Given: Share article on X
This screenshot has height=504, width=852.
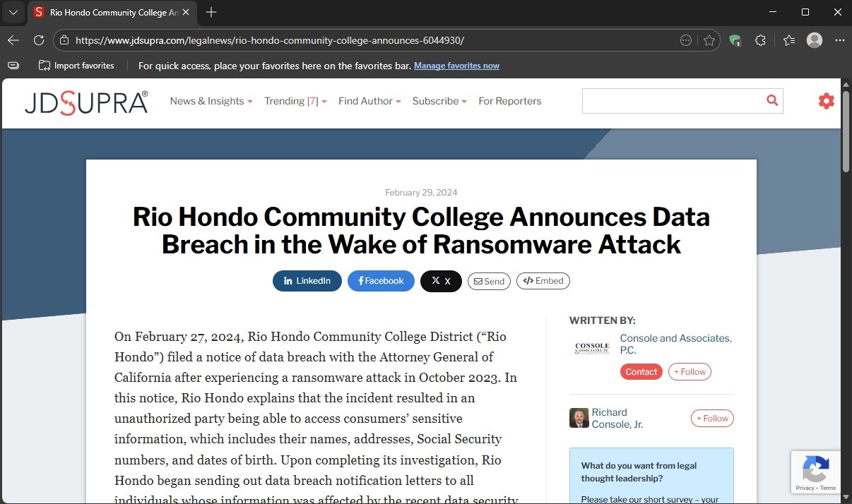Looking at the screenshot, I should coord(441,281).
